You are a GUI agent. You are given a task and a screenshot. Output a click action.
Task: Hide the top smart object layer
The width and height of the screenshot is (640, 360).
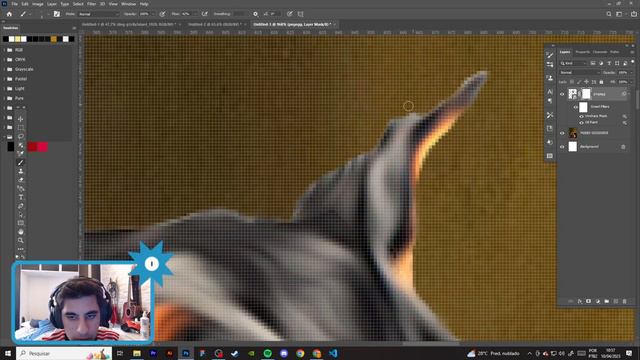pyautogui.click(x=562, y=94)
